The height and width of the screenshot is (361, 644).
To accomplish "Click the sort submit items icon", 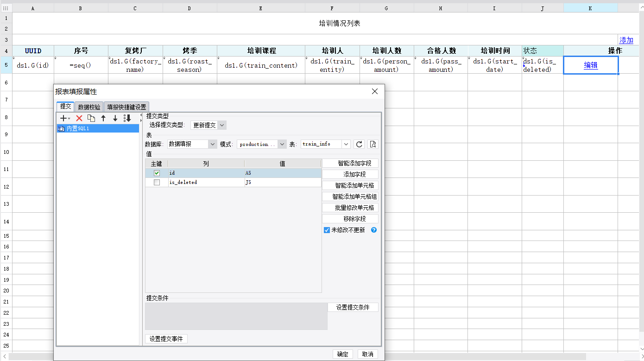I will (x=127, y=118).
